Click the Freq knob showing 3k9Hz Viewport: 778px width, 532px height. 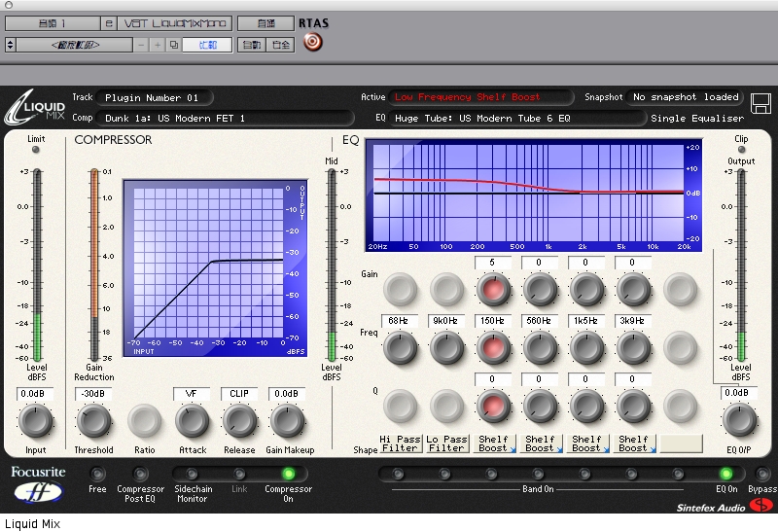tap(633, 347)
